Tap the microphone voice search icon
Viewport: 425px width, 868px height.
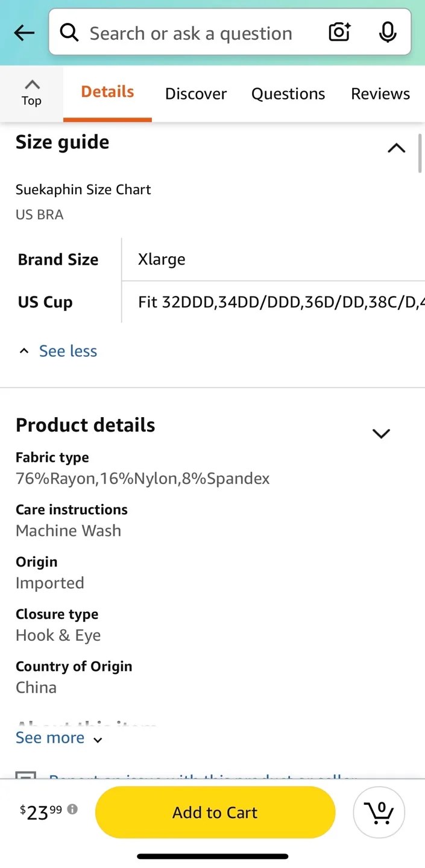(387, 33)
